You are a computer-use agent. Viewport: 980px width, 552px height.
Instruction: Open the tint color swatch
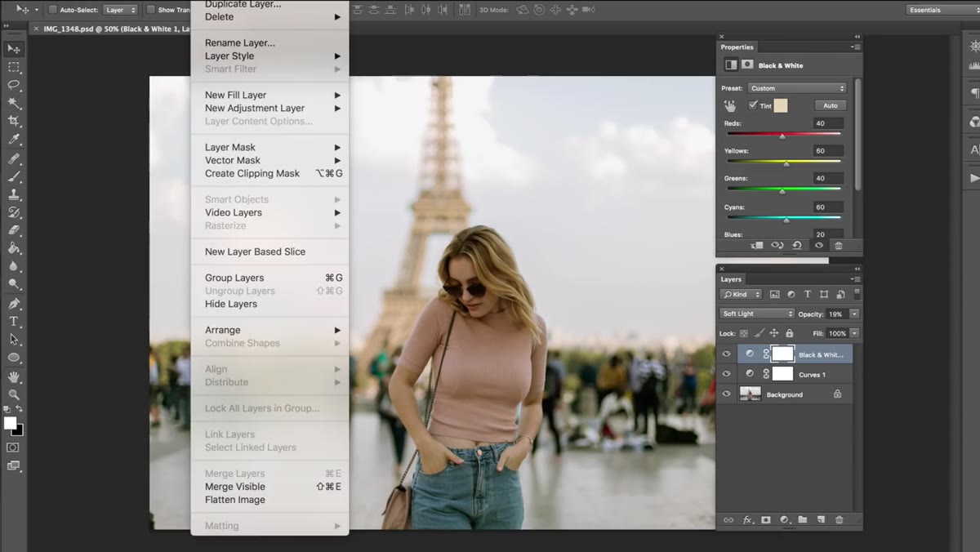[781, 105]
